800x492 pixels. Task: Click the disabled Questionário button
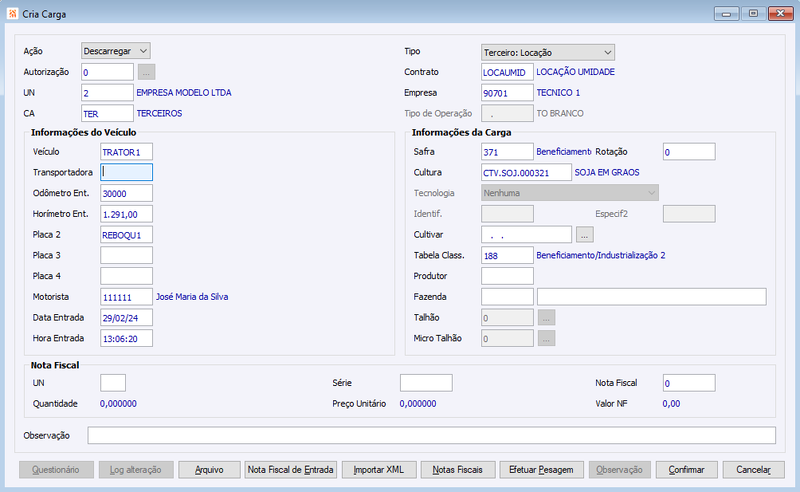[x=56, y=470]
